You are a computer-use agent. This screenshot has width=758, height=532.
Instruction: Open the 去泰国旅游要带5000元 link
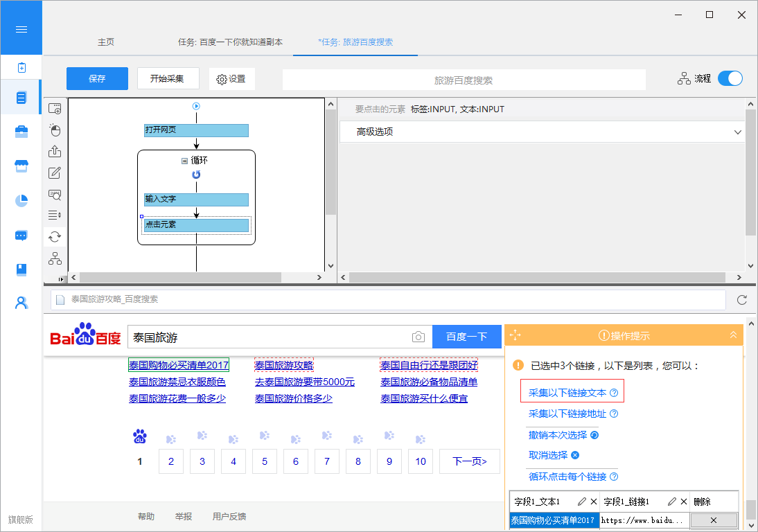point(305,382)
